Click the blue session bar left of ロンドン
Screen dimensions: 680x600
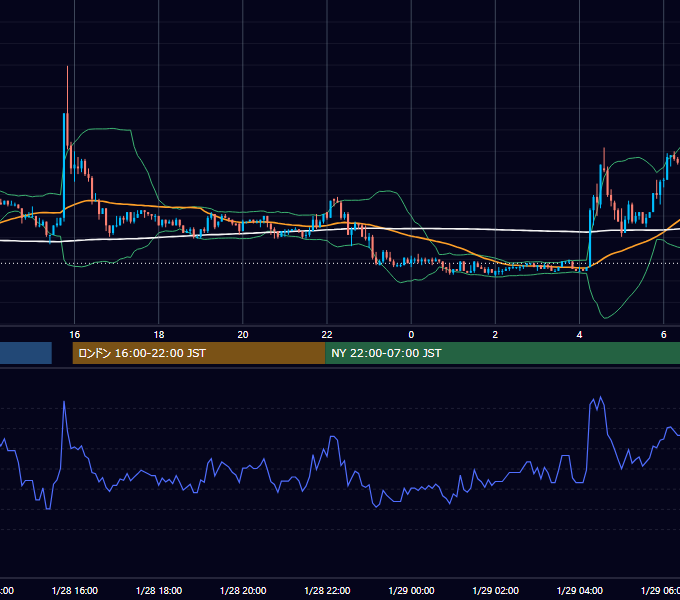click(26, 353)
